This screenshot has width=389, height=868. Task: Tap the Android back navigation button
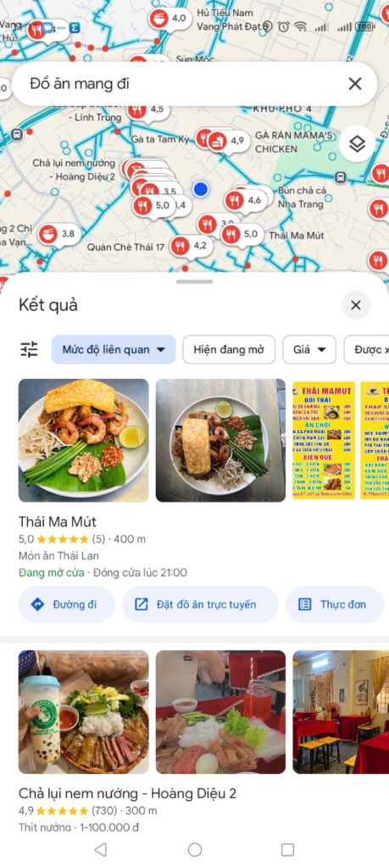click(100, 849)
